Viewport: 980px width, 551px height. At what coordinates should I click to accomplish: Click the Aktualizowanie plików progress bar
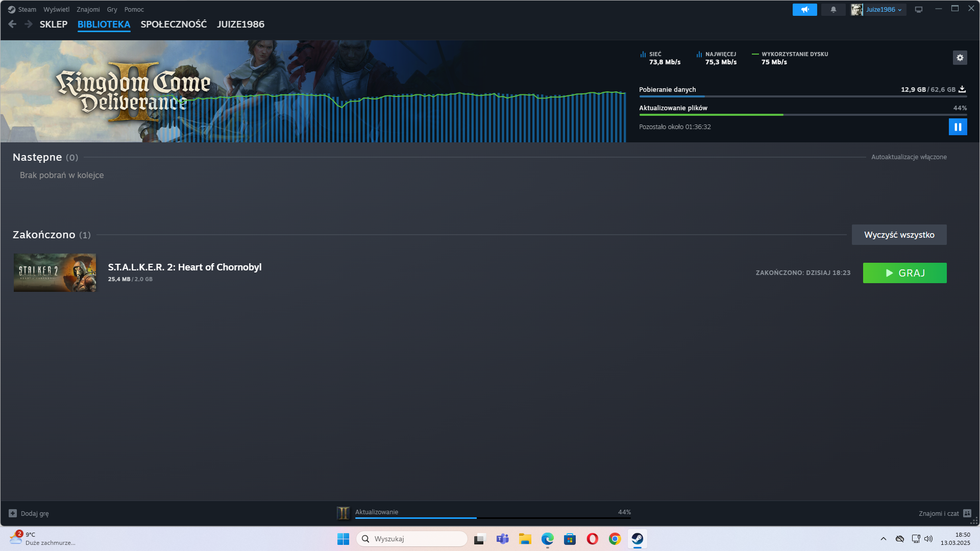point(803,115)
